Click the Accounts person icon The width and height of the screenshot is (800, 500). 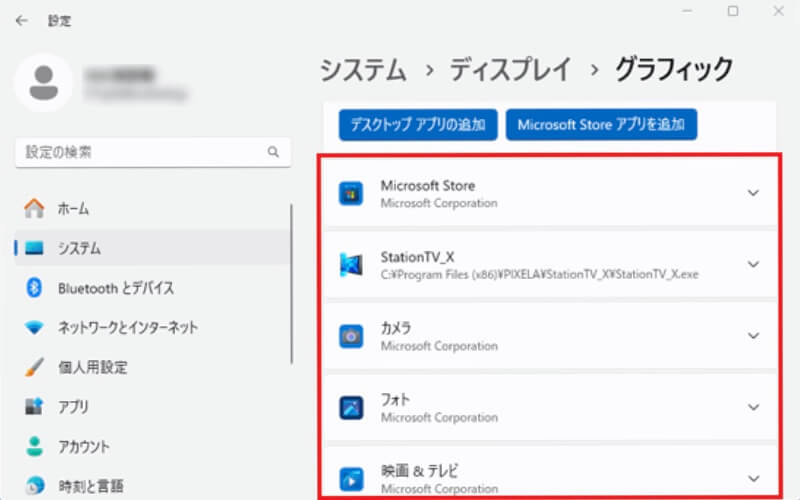click(34, 446)
